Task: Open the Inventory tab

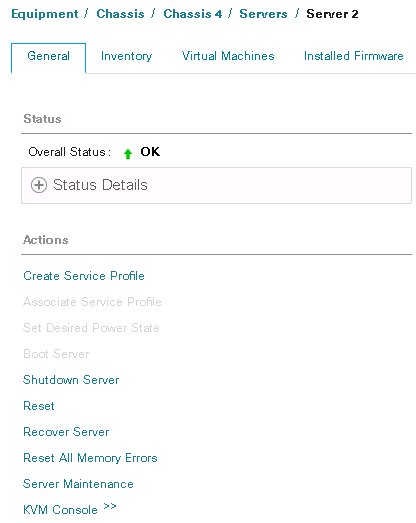Action: [126, 56]
